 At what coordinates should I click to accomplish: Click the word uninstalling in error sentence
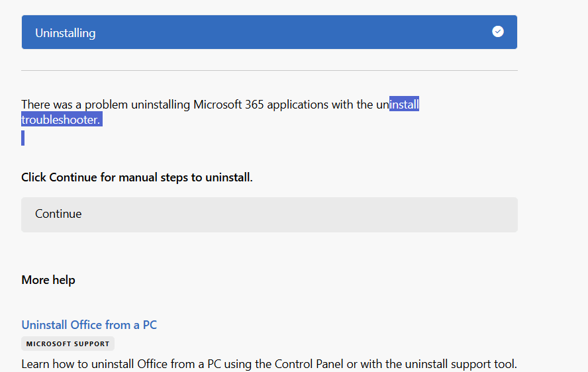(160, 104)
